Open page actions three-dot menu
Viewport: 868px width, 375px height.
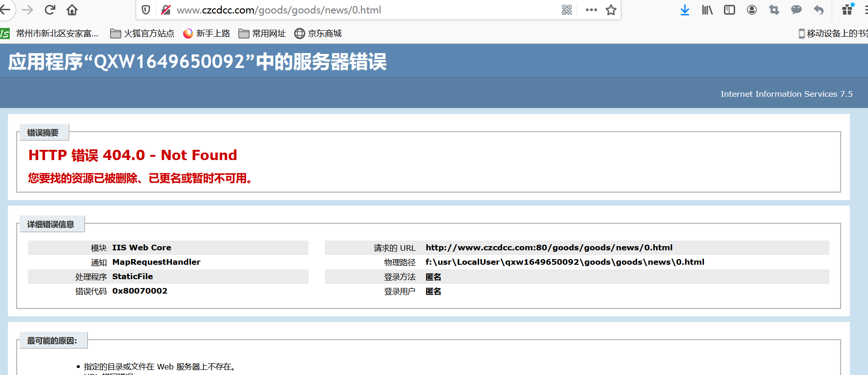591,10
